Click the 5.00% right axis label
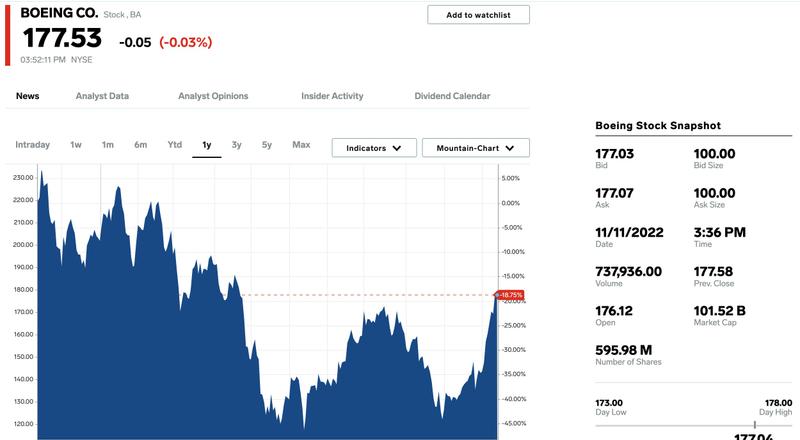800x440 pixels. pos(510,178)
